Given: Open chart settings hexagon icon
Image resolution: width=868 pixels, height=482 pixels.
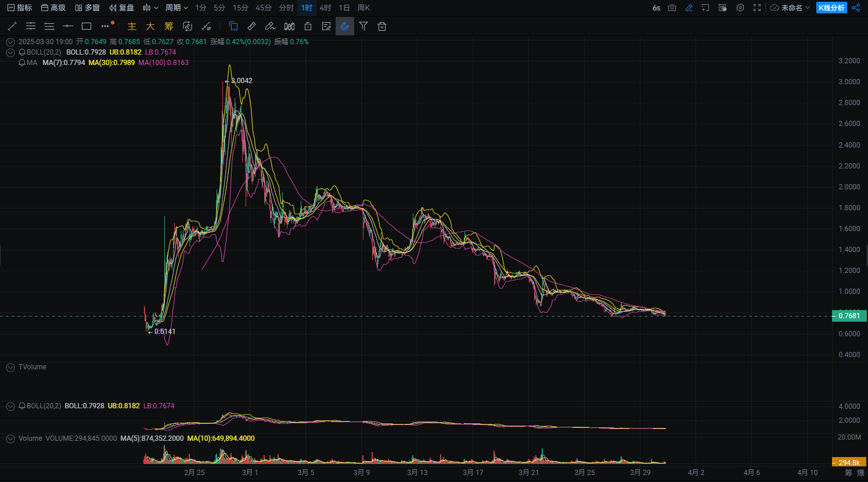Looking at the screenshot, I should [740, 8].
